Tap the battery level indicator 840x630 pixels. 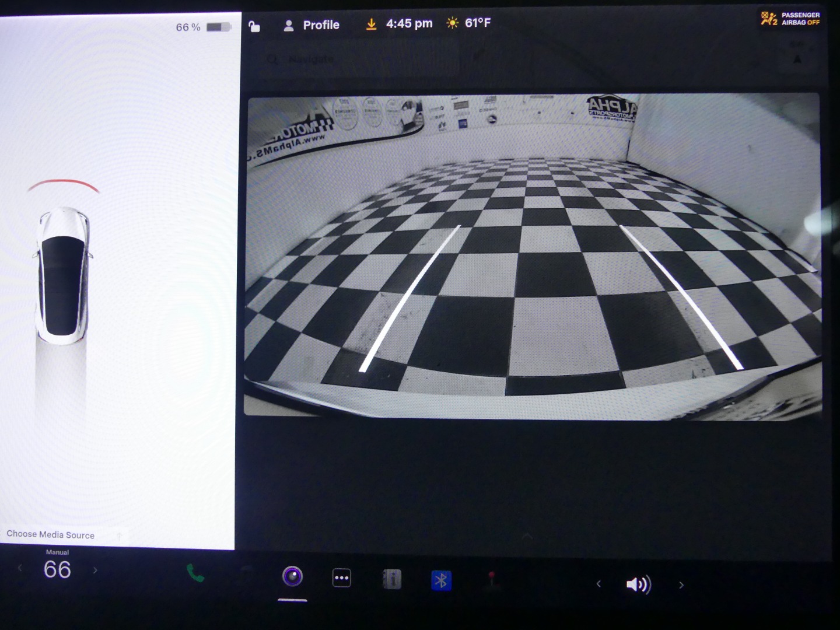coord(219,27)
